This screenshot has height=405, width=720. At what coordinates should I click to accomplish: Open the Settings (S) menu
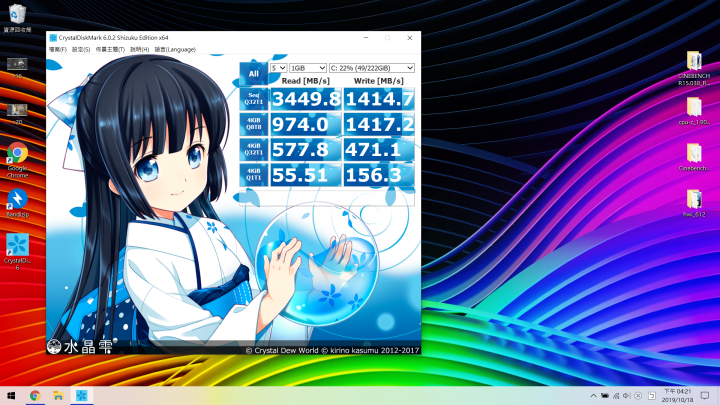click(x=81, y=50)
